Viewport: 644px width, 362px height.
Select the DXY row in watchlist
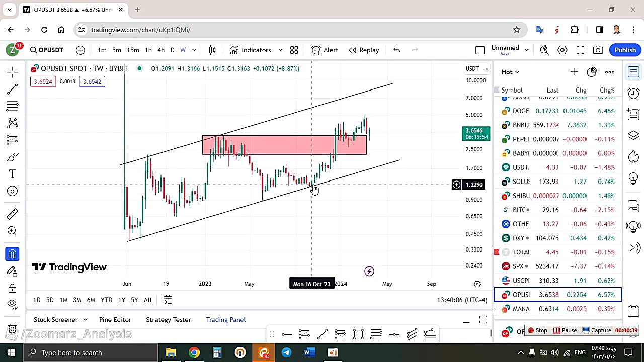click(x=558, y=238)
